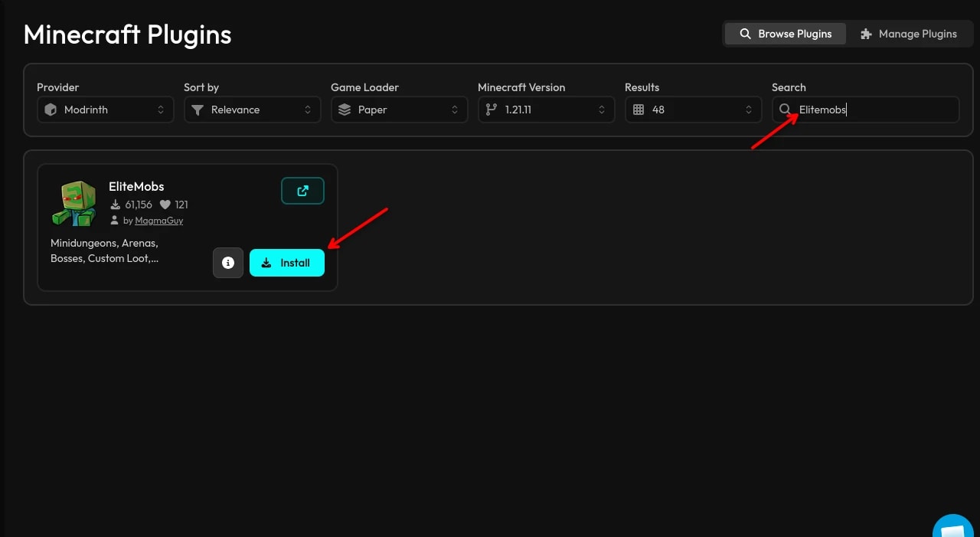Click the layers icon in the Game Loader dropdown
The height and width of the screenshot is (537, 980).
pyautogui.click(x=345, y=110)
